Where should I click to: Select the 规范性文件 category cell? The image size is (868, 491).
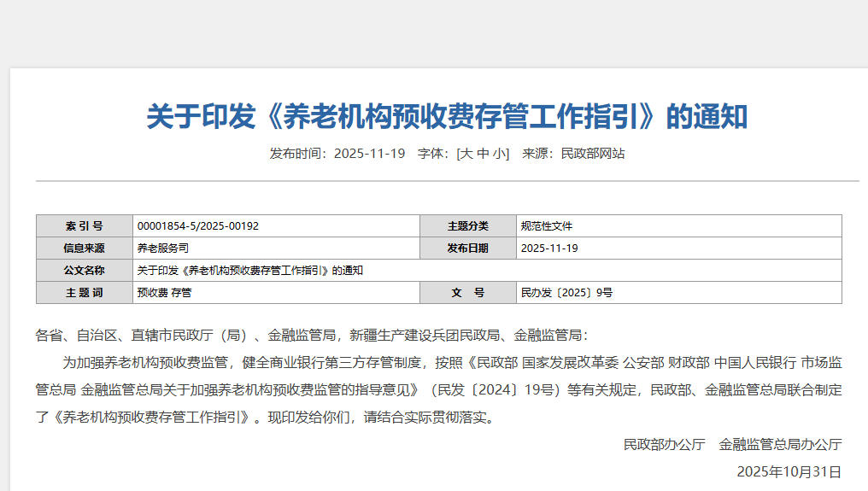[x=547, y=226]
